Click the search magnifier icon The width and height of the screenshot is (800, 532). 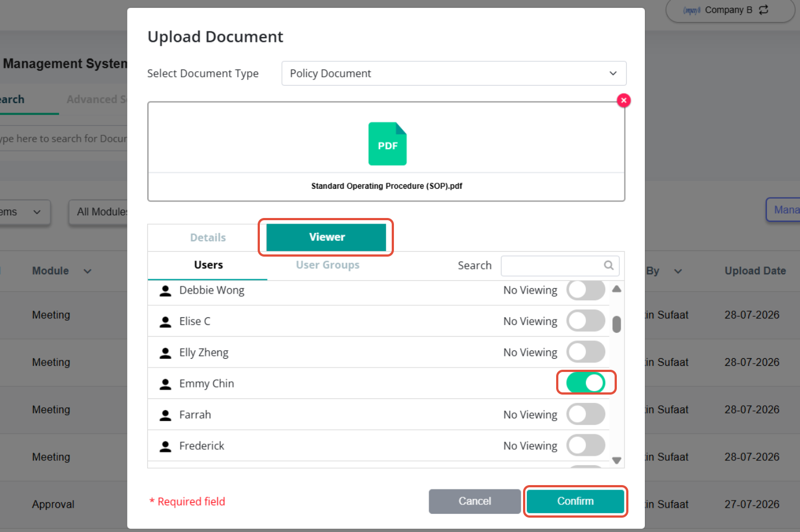609,265
